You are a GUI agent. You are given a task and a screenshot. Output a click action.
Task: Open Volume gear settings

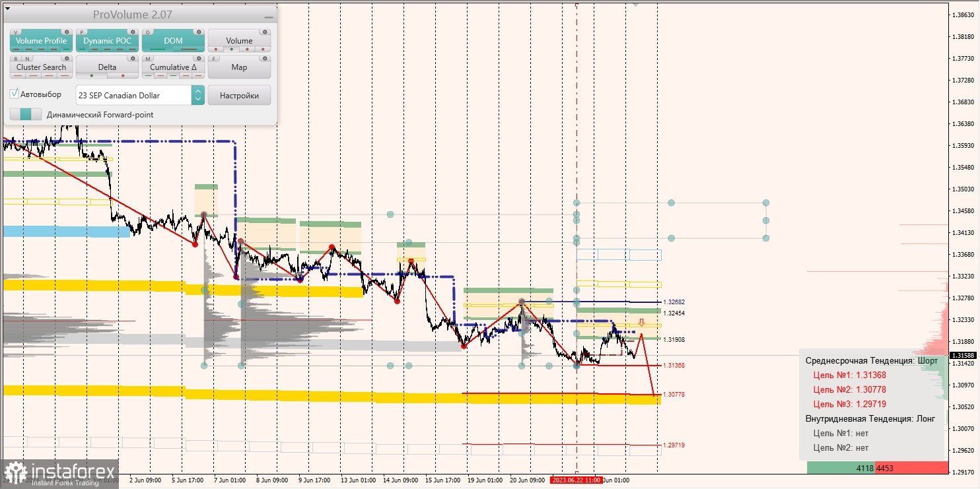click(264, 32)
